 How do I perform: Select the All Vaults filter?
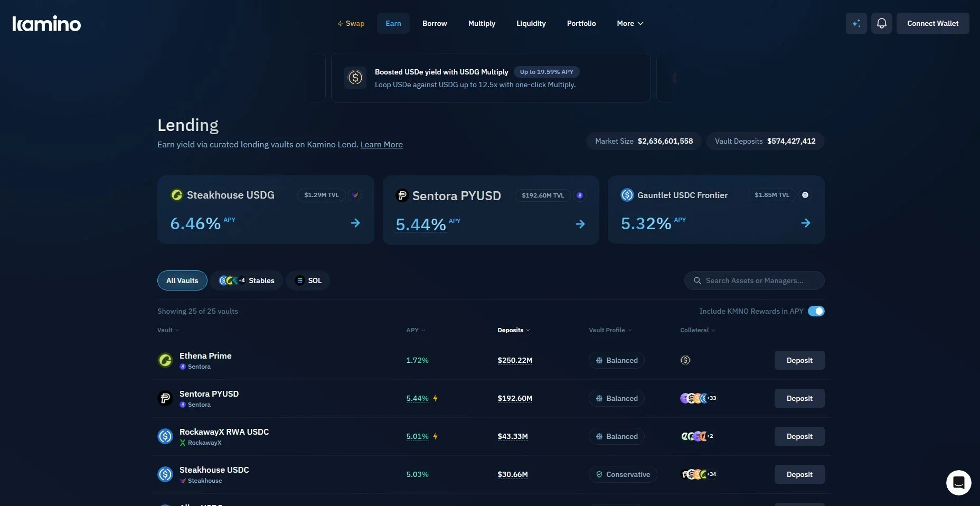182,280
